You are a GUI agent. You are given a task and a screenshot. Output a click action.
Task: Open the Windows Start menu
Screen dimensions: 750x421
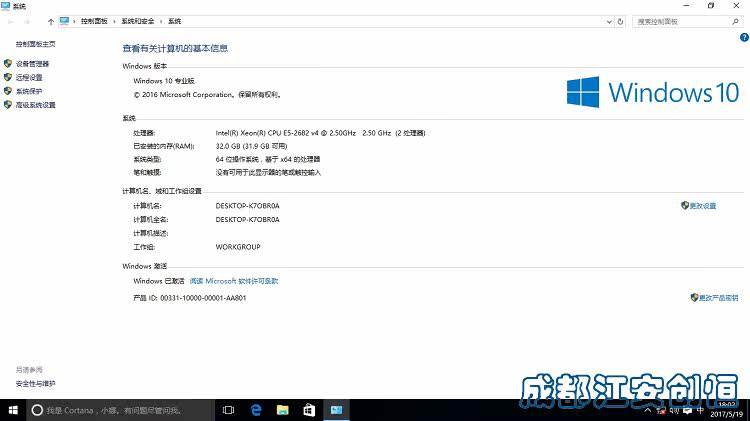pyautogui.click(x=13, y=410)
